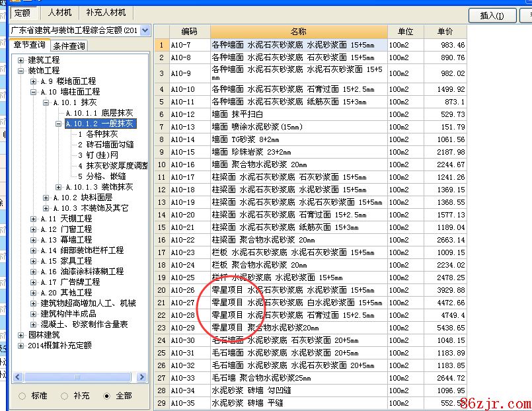Image resolution: width=532 pixels, height=411 pixels.
Task: Click the 插入(I) button
Action: (x=492, y=15)
